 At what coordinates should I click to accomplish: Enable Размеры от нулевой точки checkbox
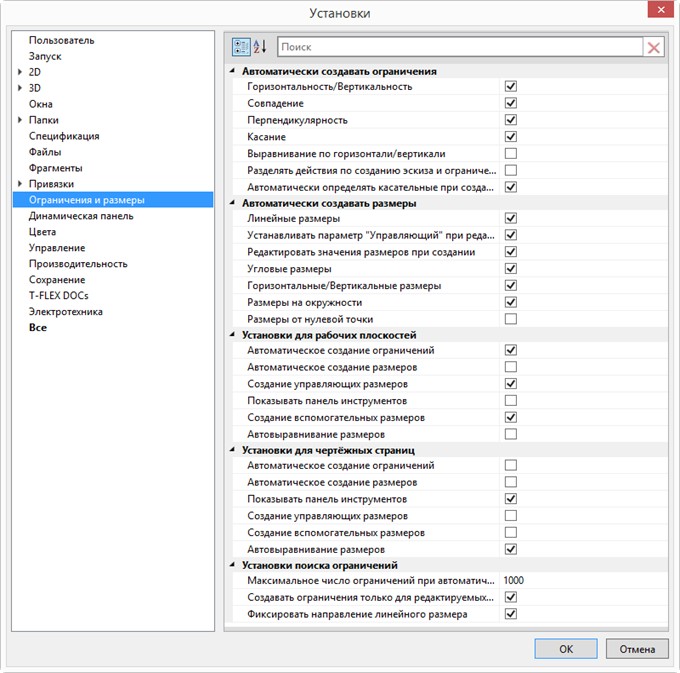(511, 319)
